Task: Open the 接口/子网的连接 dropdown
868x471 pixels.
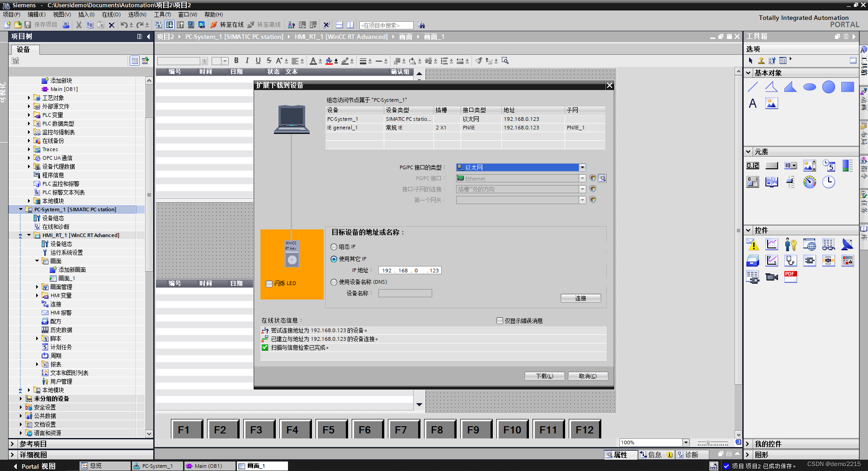Action: [582, 189]
